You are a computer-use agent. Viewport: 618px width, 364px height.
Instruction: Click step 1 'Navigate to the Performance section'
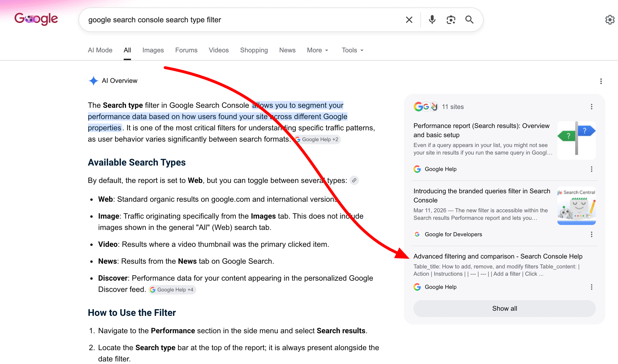(x=232, y=331)
